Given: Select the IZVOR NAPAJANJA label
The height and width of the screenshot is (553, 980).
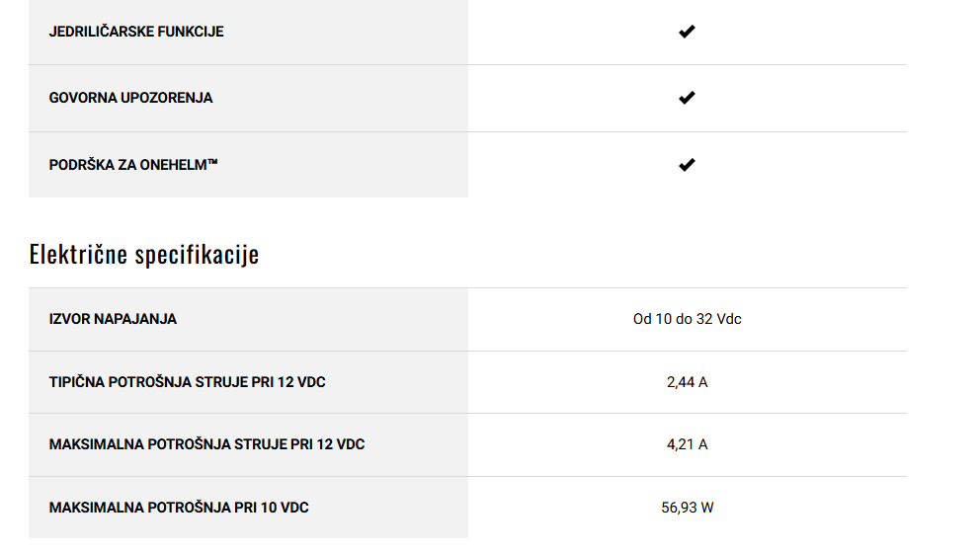Looking at the screenshot, I should tap(113, 319).
